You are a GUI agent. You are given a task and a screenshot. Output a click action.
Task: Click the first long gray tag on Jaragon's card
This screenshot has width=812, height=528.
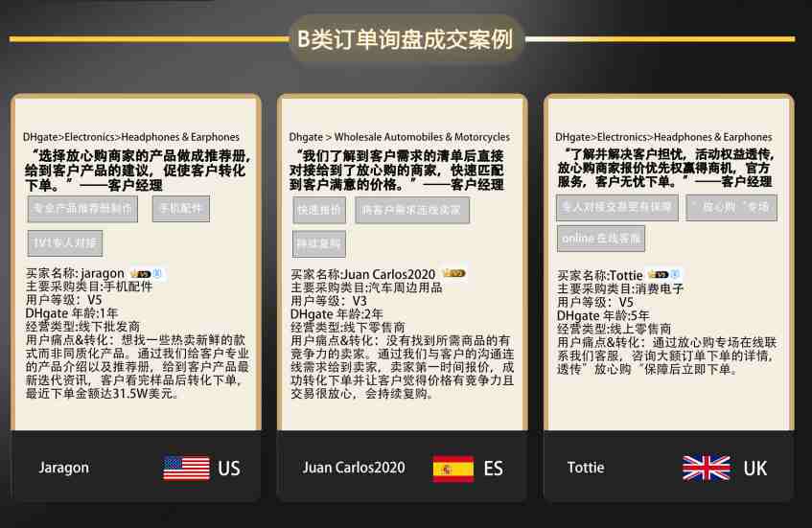82,209
